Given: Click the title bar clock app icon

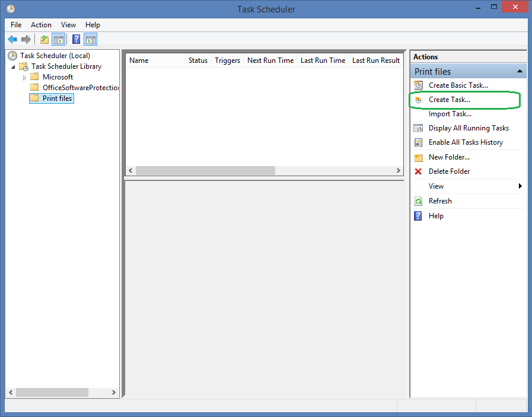Looking at the screenshot, I should coord(11,9).
